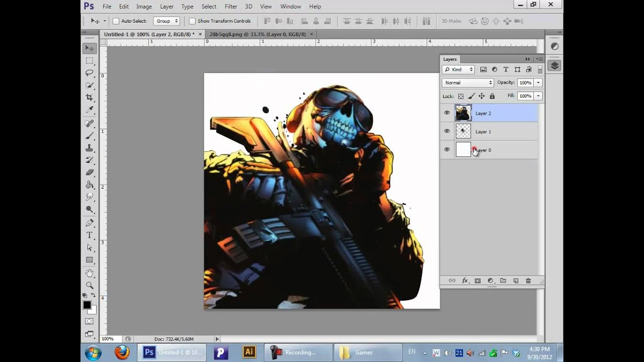The height and width of the screenshot is (362, 644).
Task: Click the Create new group folder icon
Action: [x=503, y=281]
